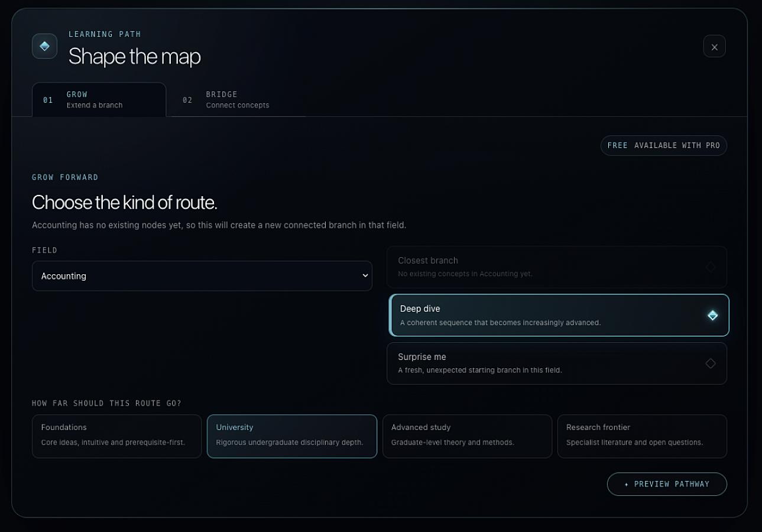This screenshot has height=532, width=762.
Task: Set route depth to University
Action: pyautogui.click(x=292, y=436)
